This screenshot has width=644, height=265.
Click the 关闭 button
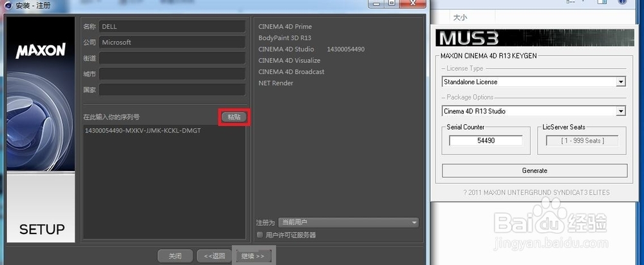coord(175,256)
